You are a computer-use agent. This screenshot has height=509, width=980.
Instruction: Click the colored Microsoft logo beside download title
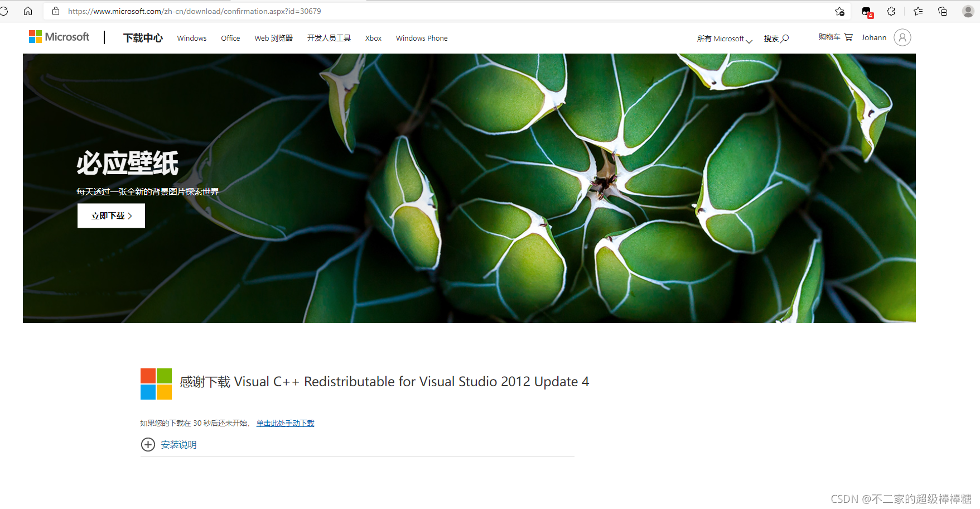[x=156, y=384]
